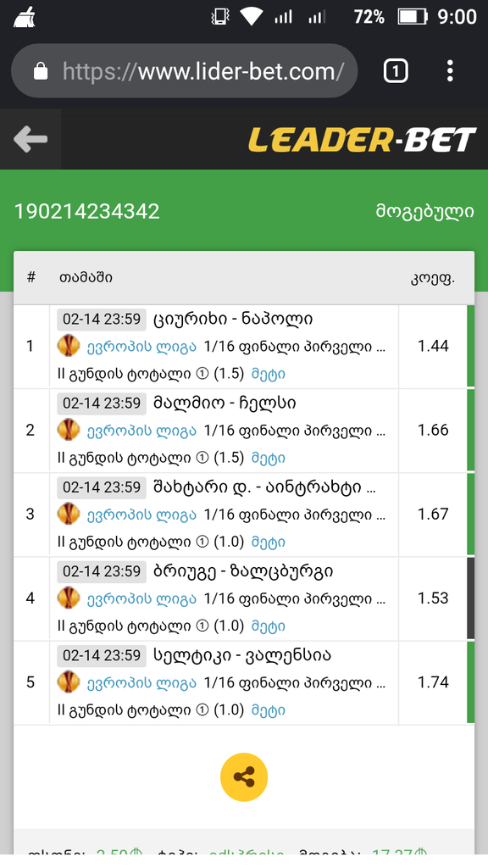Tap the URL address field

[x=184, y=71]
